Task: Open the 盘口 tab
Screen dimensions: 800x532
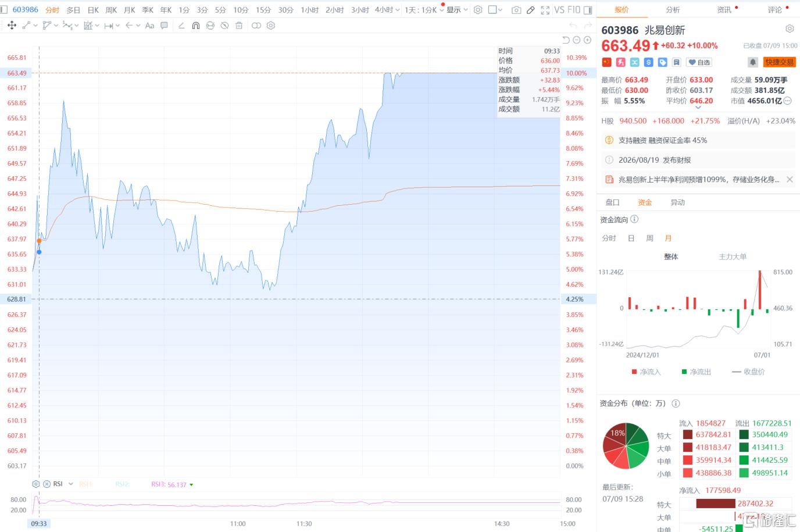Action: coord(613,202)
